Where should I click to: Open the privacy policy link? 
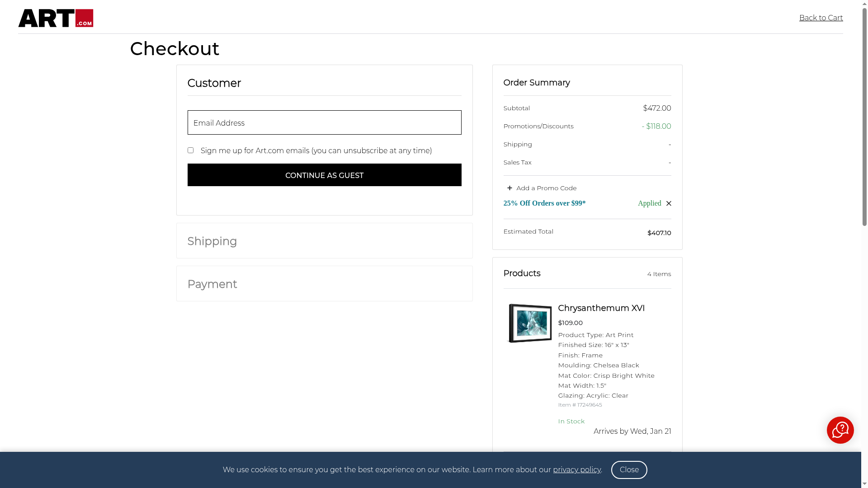coord(576,470)
